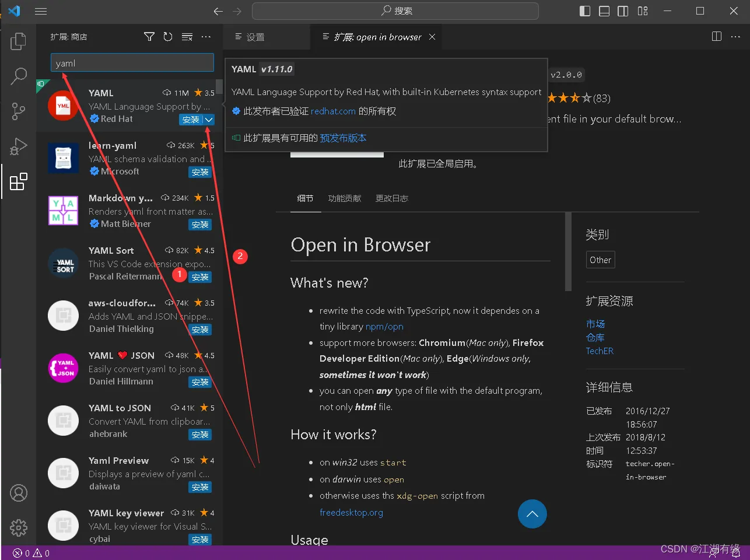The height and width of the screenshot is (560, 750).
Task: Switch to the 更改日志 tab
Action: pos(392,198)
